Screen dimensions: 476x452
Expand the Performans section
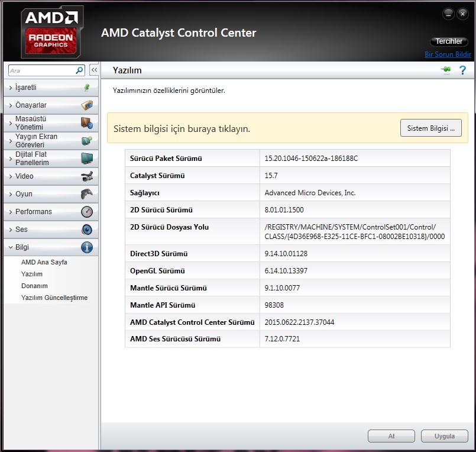51,212
